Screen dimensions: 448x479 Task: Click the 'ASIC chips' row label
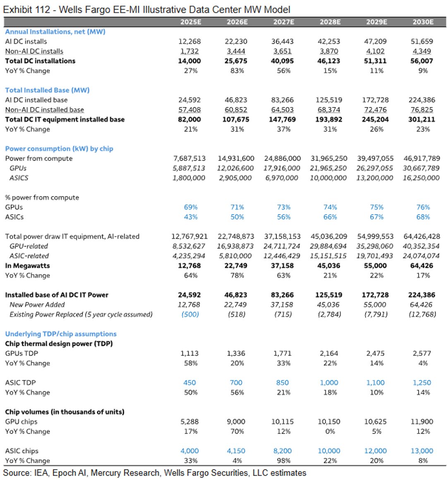coord(22,451)
